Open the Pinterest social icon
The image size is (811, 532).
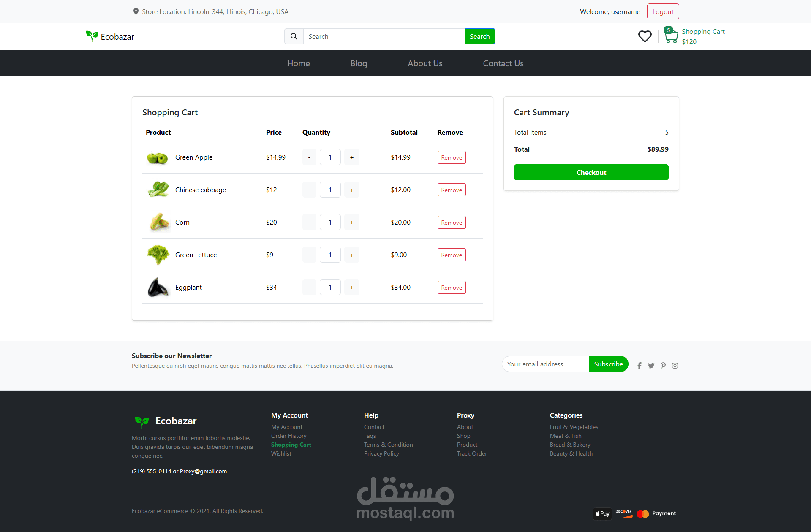coord(663,366)
